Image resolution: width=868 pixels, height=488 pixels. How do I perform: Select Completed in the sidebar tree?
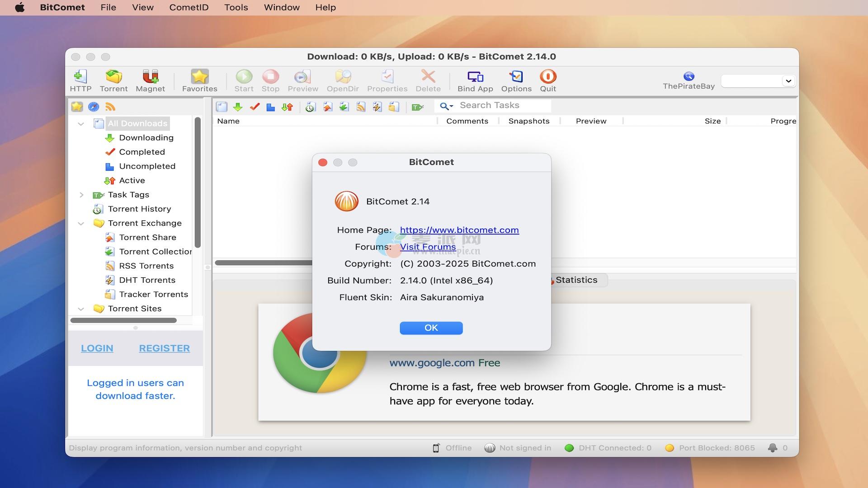coord(142,152)
